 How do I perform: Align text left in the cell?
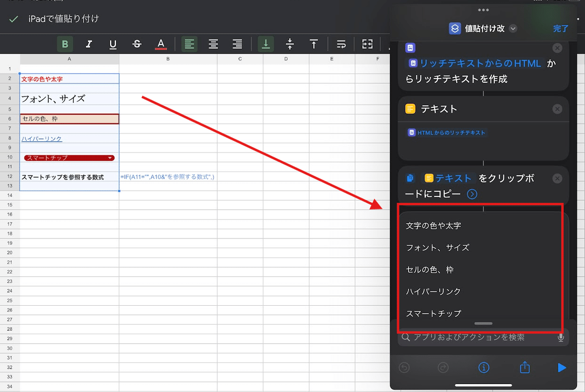[x=189, y=44]
